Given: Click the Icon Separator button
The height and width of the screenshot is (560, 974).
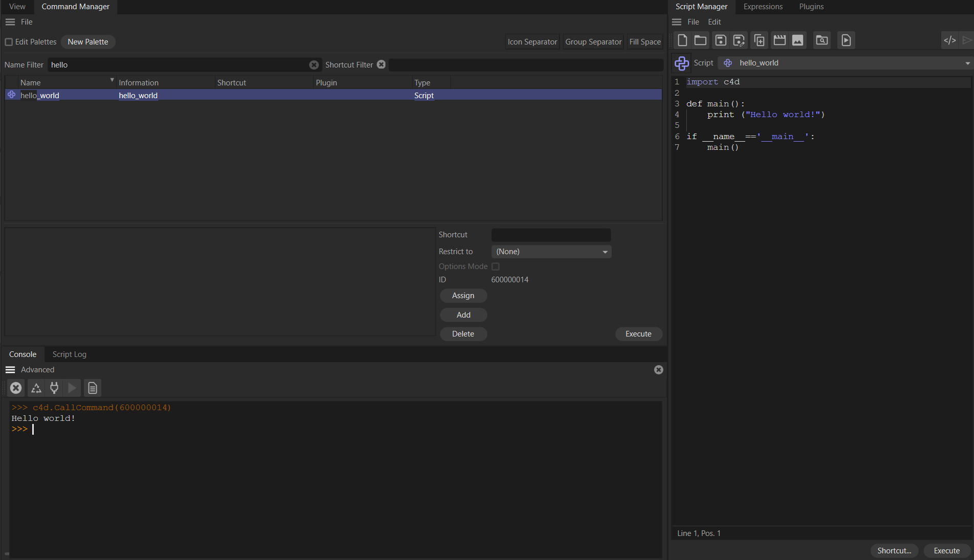Looking at the screenshot, I should (x=532, y=42).
